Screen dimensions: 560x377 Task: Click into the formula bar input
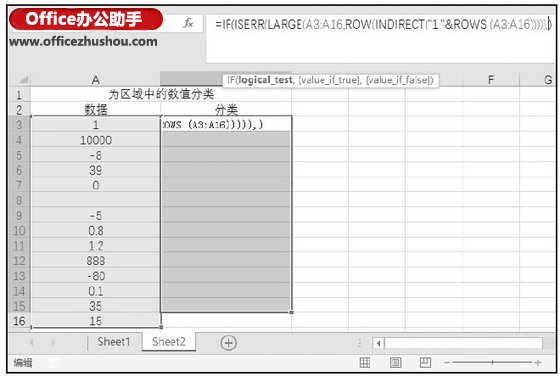[x=380, y=39]
